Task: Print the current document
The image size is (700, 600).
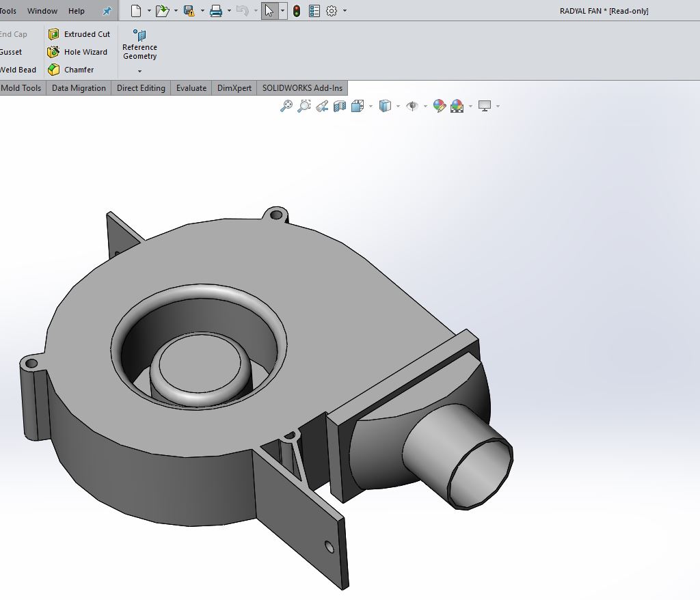Action: coord(216,11)
